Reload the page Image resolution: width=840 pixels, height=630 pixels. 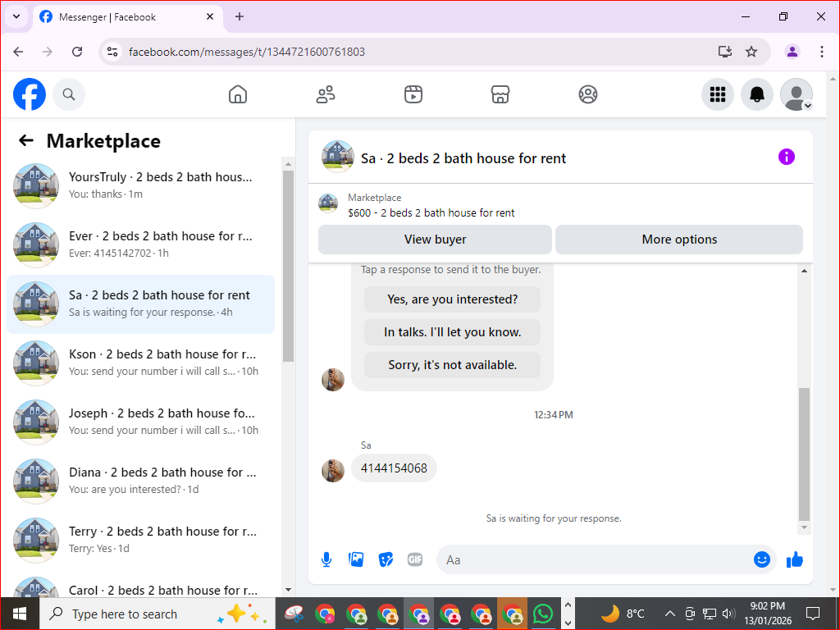77,52
